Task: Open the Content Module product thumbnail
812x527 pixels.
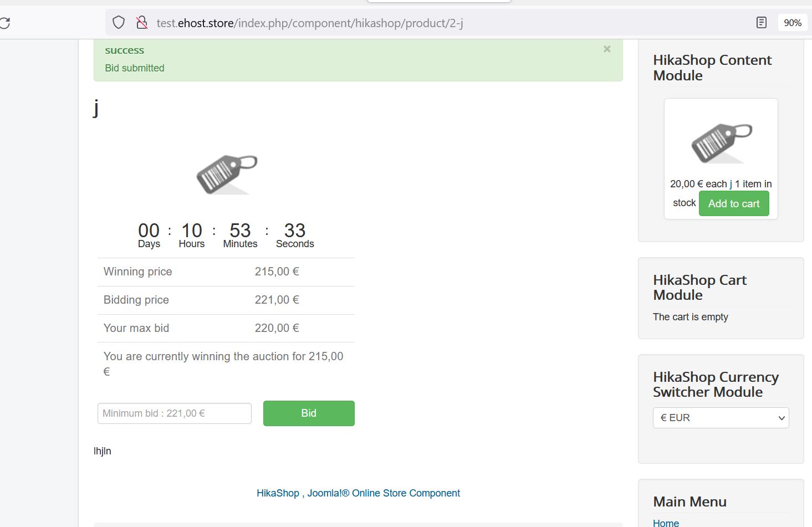Action: coord(721,142)
